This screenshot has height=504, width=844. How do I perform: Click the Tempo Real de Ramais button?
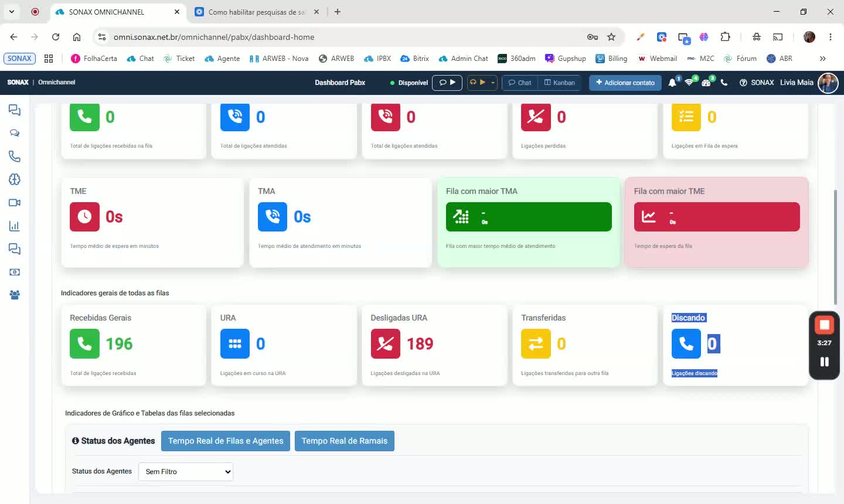[x=345, y=441]
